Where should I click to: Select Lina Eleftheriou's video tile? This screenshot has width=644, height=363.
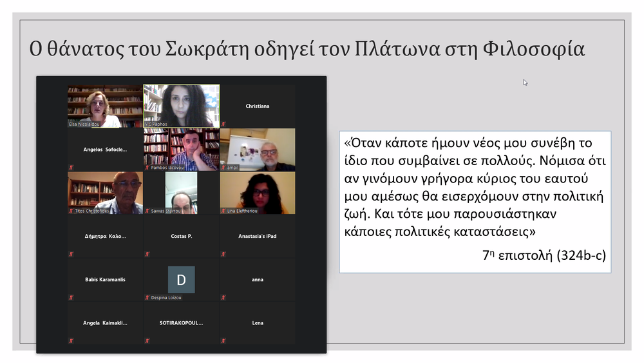click(x=258, y=193)
